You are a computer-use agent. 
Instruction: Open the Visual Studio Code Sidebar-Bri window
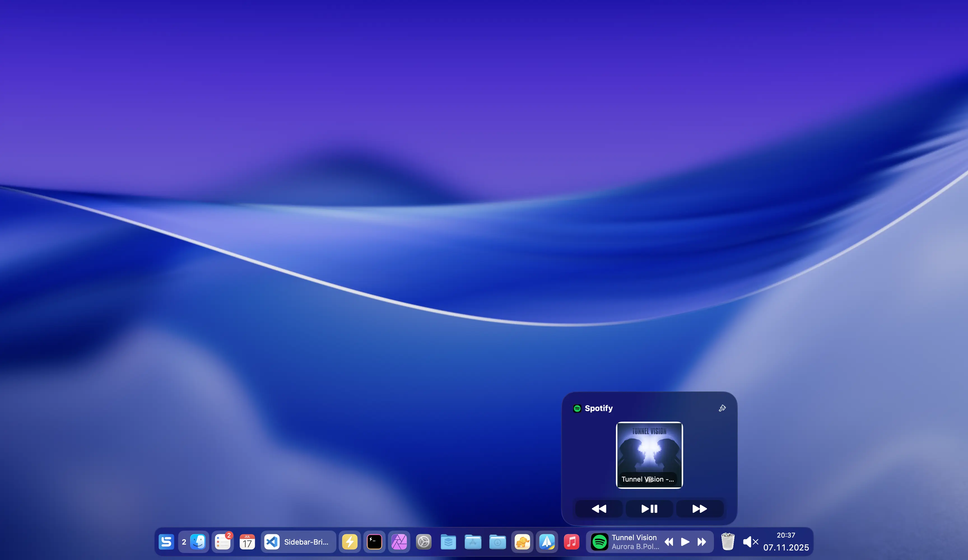click(x=298, y=542)
